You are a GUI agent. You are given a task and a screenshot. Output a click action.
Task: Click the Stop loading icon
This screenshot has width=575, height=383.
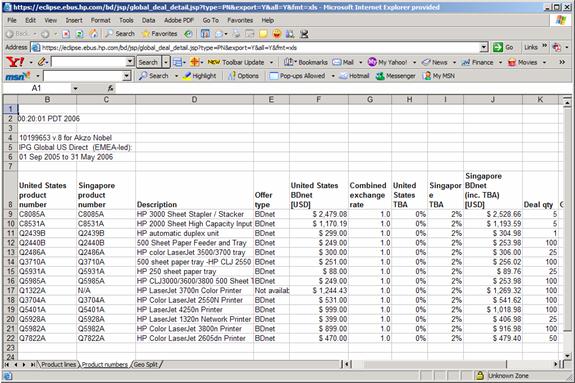(x=66, y=34)
